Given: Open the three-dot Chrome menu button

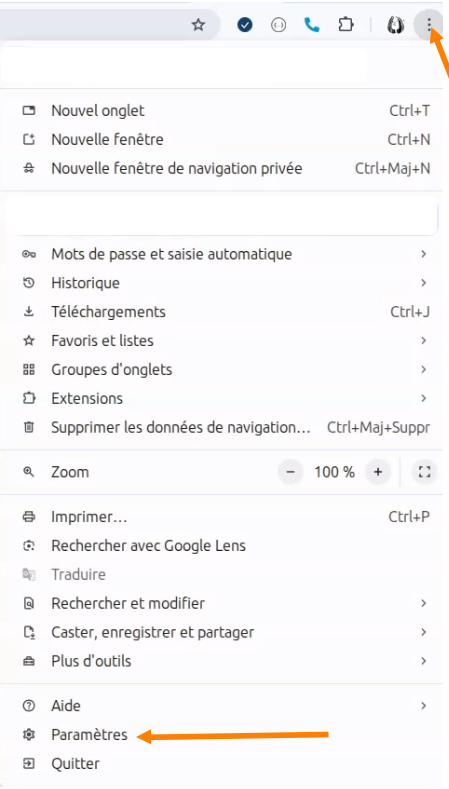Looking at the screenshot, I should 429,25.
